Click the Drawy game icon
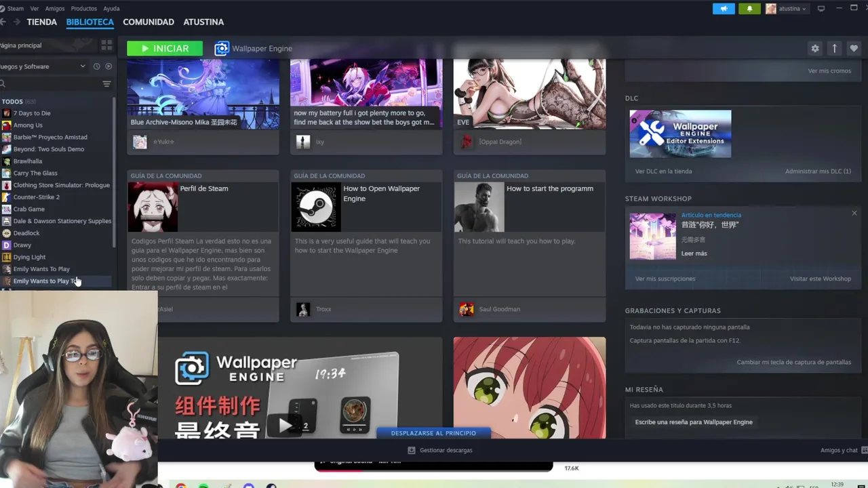Image resolution: width=868 pixels, height=488 pixels. tap(7, 245)
